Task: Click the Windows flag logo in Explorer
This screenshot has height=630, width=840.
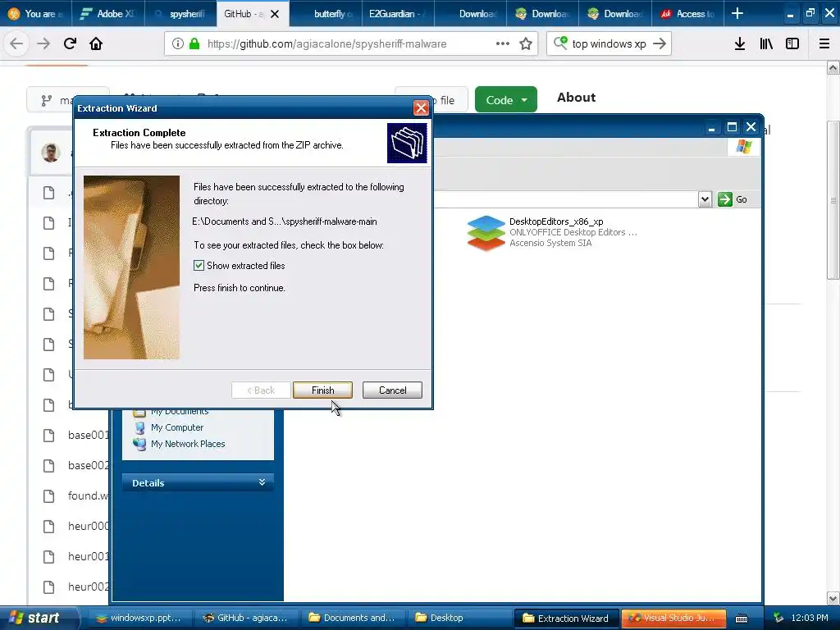Action: [x=743, y=146]
